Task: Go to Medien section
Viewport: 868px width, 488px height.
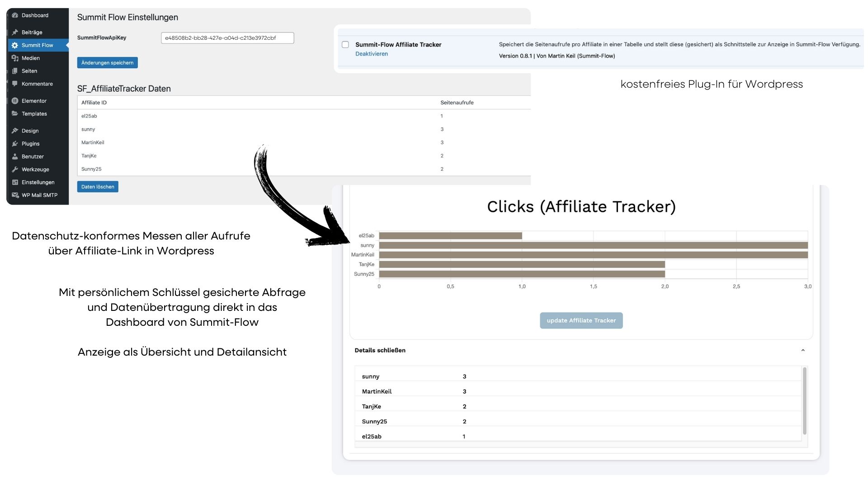Action: [x=38, y=58]
